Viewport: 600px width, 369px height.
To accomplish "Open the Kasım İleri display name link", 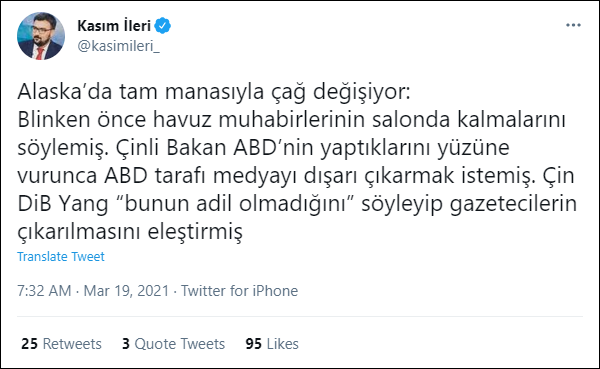I will coord(114,26).
